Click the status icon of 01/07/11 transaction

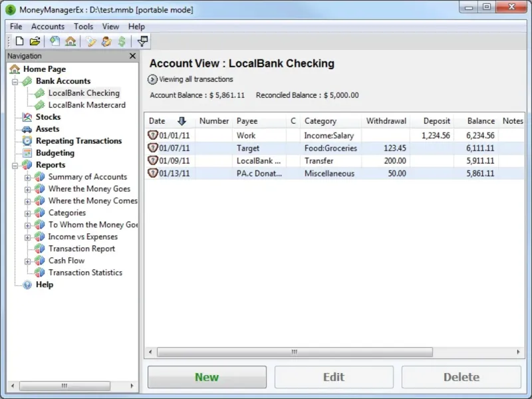tap(153, 148)
